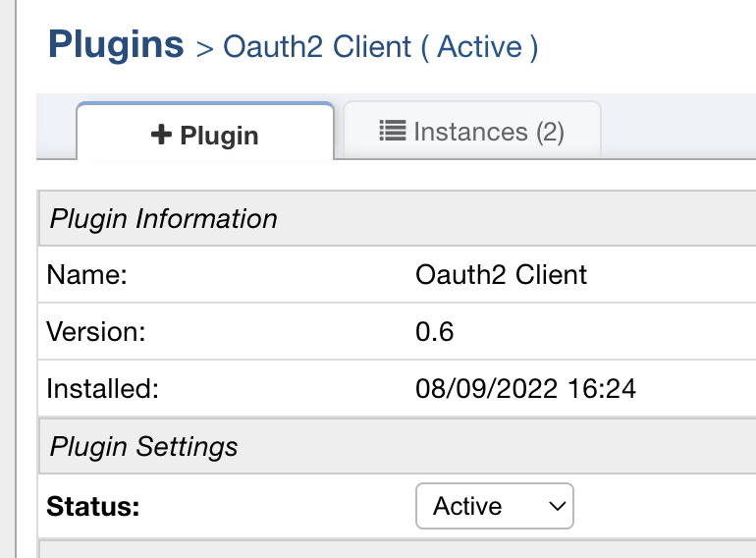Viewport: 756px width, 558px height.
Task: Click the Oauth2 Client name value
Action: 501,275
